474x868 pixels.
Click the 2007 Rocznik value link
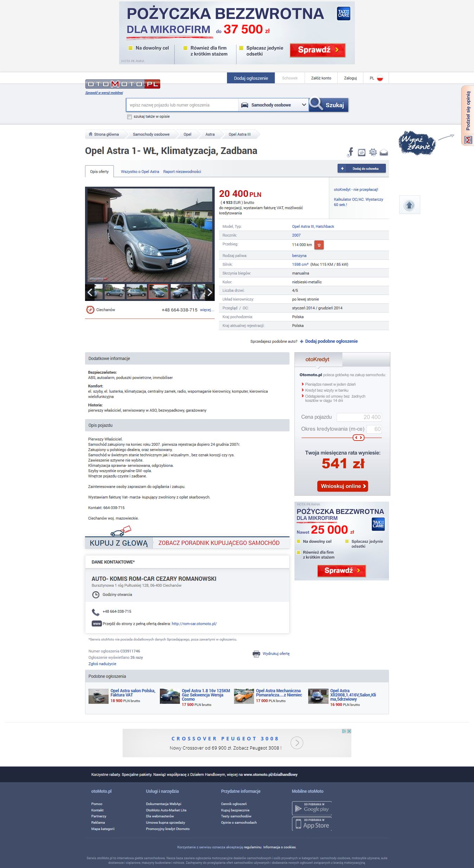click(296, 235)
